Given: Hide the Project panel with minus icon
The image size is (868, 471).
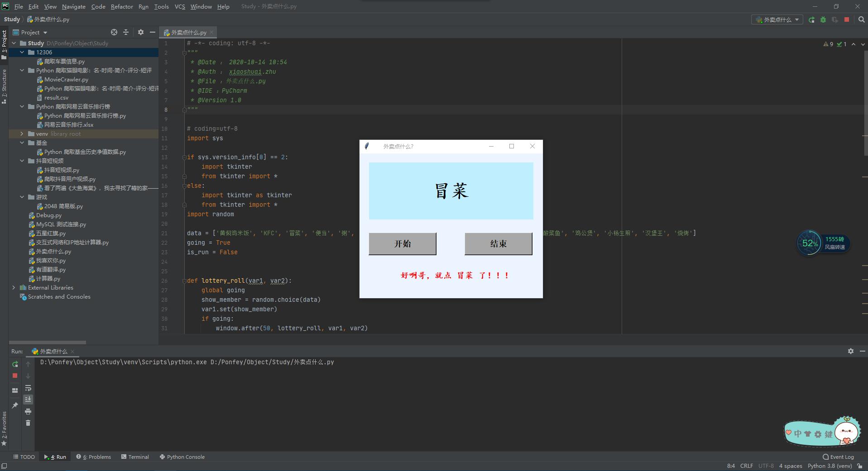Looking at the screenshot, I should [153, 32].
